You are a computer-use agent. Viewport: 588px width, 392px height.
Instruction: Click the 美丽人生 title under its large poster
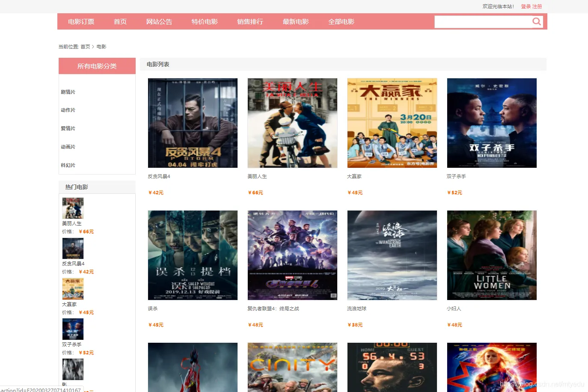tap(257, 176)
